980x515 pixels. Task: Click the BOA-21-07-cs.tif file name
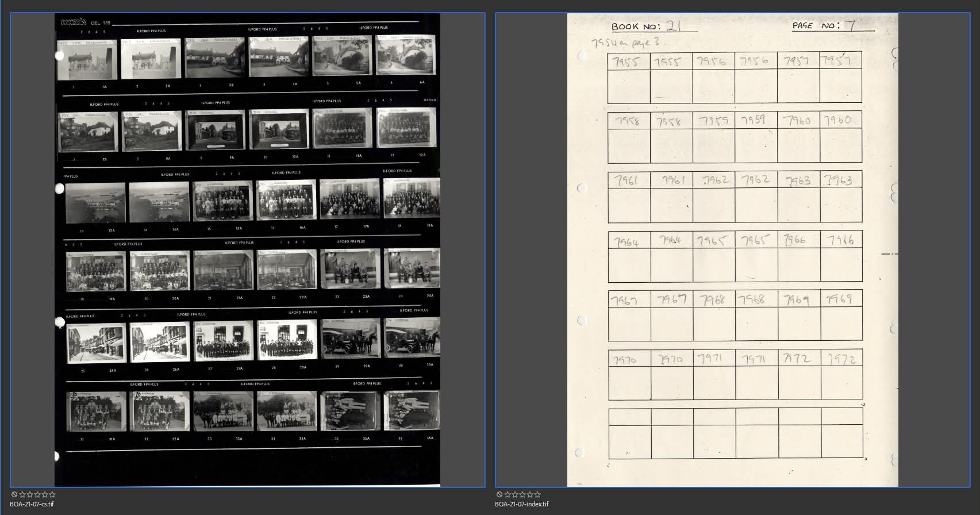tap(32, 504)
